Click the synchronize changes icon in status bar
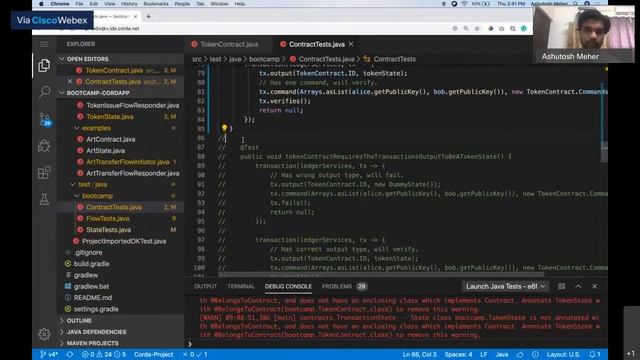Viewport: 640px width, 360px height. (70, 354)
